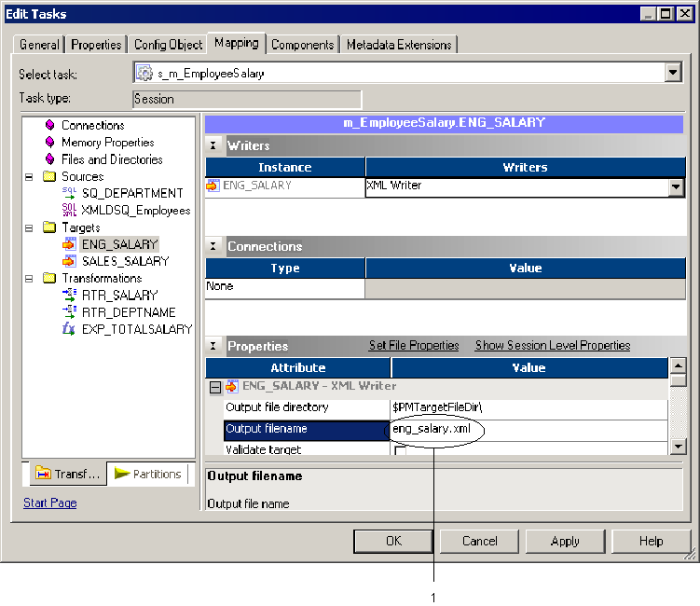
Task: Switch to the Config Object tab
Action: click(x=168, y=45)
